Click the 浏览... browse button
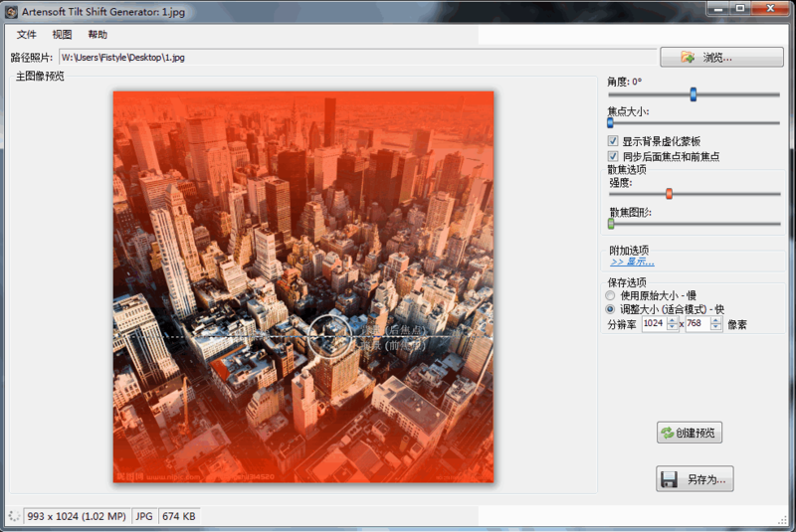Viewport: 796px width, 532px height. tap(721, 58)
